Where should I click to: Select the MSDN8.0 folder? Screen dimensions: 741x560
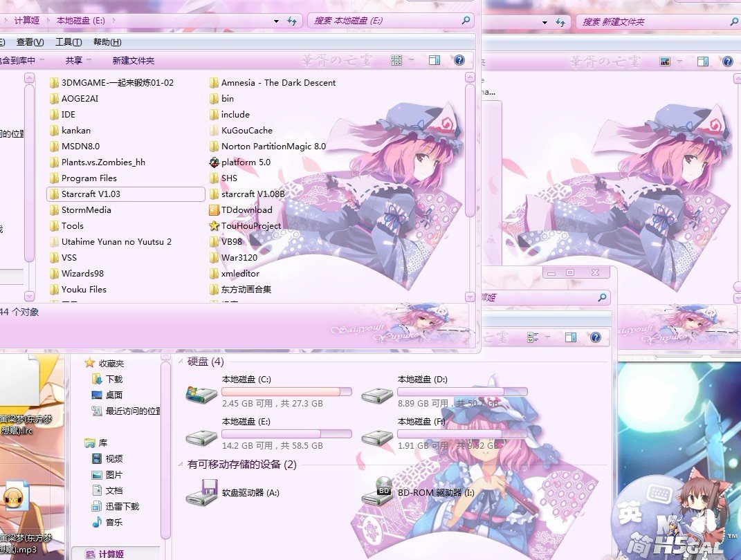(x=75, y=147)
